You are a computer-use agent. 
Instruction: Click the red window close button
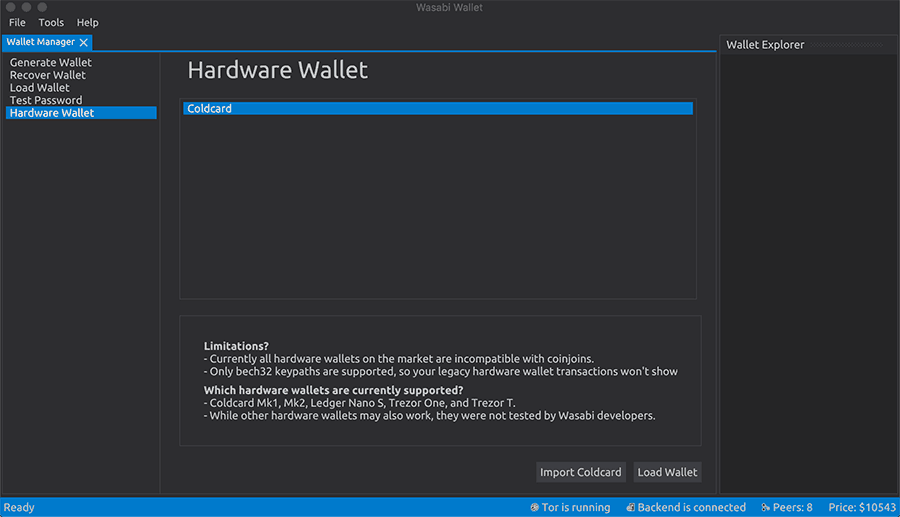click(10, 7)
